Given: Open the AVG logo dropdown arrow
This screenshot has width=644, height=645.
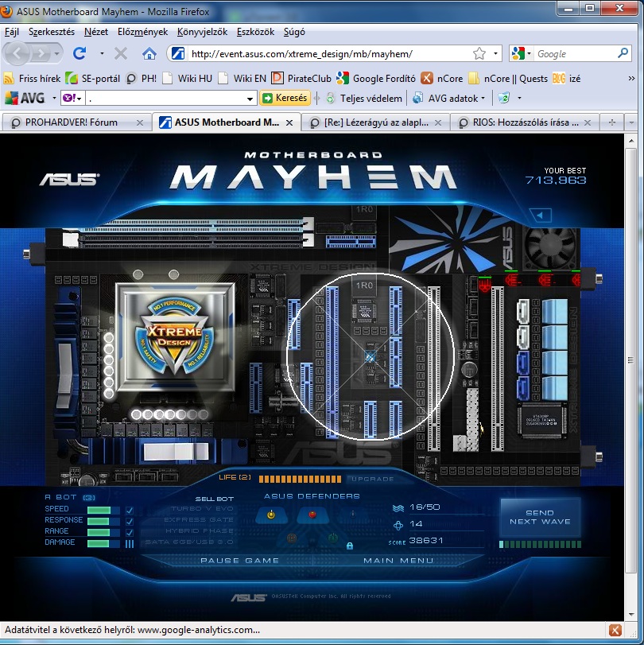Looking at the screenshot, I should [x=54, y=98].
